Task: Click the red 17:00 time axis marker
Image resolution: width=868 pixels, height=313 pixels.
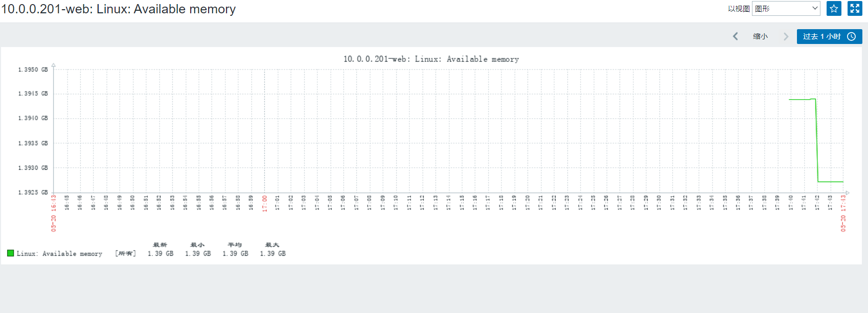Action: click(264, 204)
